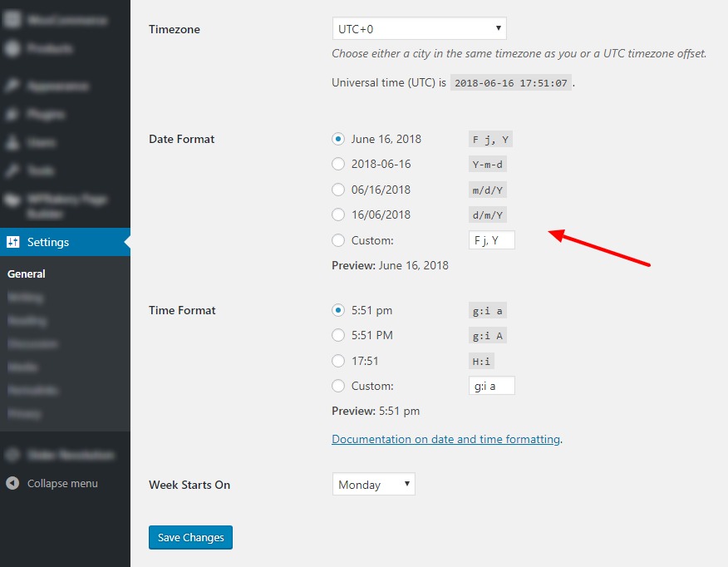Open the Slider Revolution menu item
The width and height of the screenshot is (728, 567).
tap(70, 456)
